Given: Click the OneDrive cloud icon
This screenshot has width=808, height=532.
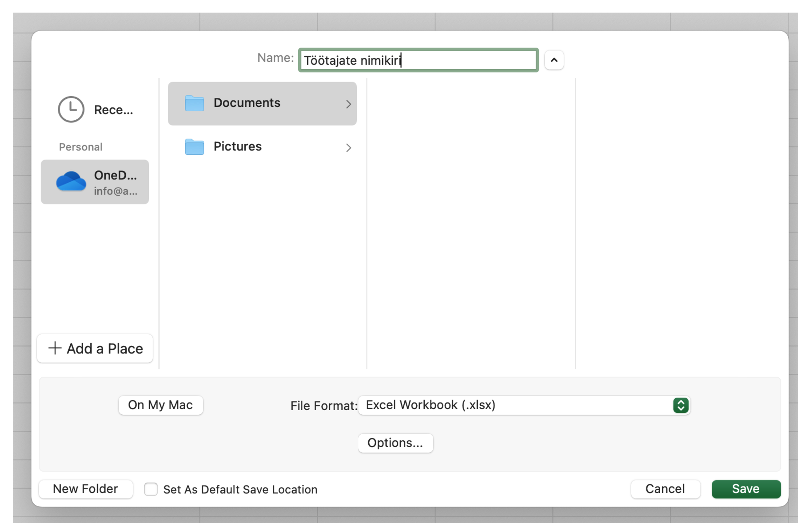Looking at the screenshot, I should (71, 181).
